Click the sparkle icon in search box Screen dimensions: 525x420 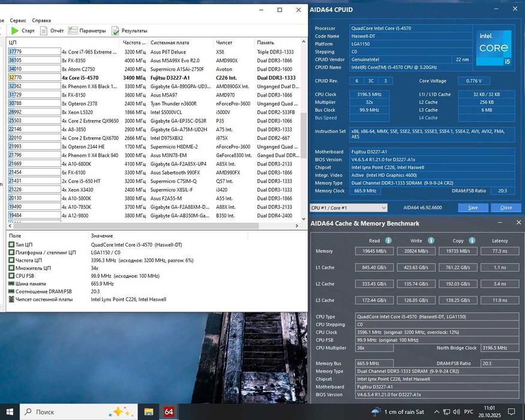tap(121, 412)
